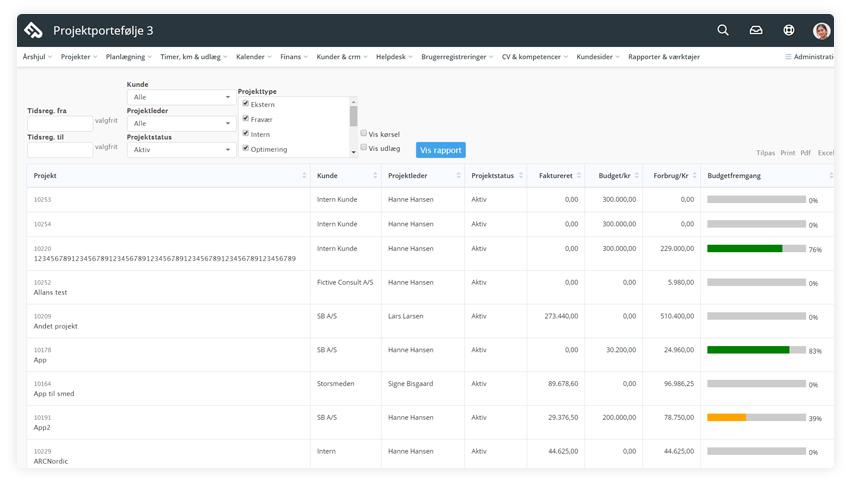Open the CV & kompetencer menu

click(535, 56)
